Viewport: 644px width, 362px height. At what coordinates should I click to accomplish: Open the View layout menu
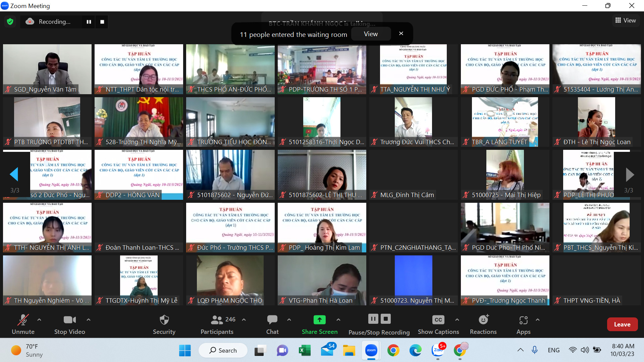(x=626, y=20)
